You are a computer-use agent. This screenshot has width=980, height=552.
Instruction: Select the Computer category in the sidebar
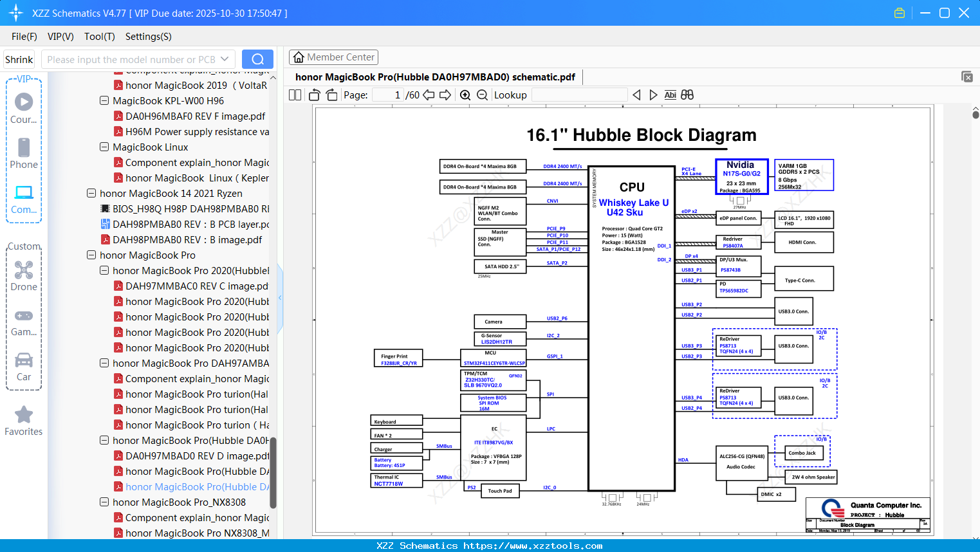pos(24,199)
